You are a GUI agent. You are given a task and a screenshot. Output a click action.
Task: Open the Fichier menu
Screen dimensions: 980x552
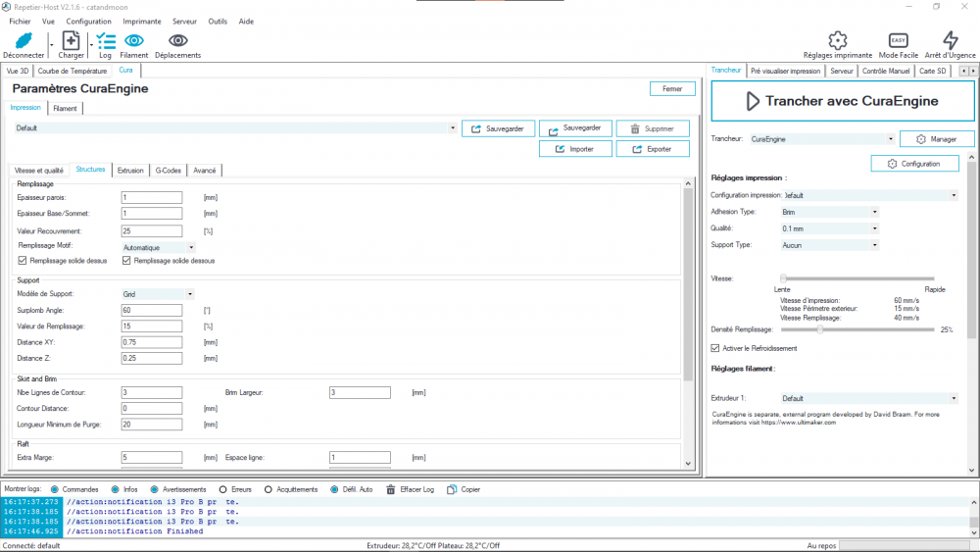point(20,22)
